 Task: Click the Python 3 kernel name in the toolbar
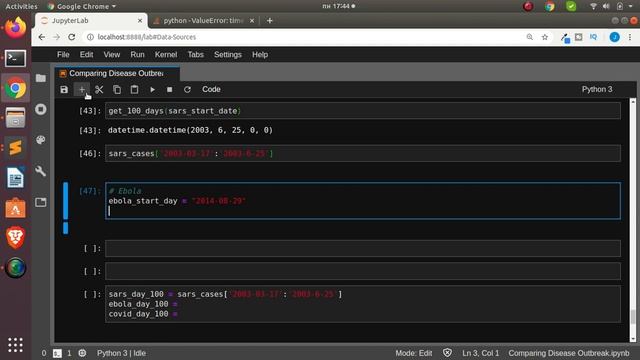pyautogui.click(x=597, y=89)
